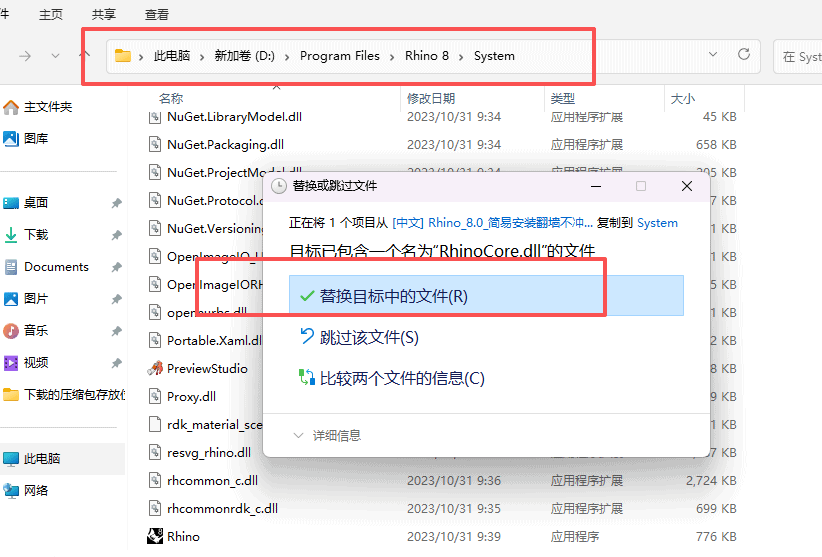This screenshot has height=557, width=822.
Task: Navigate to 此电脑 in address bar
Action: (x=171, y=56)
